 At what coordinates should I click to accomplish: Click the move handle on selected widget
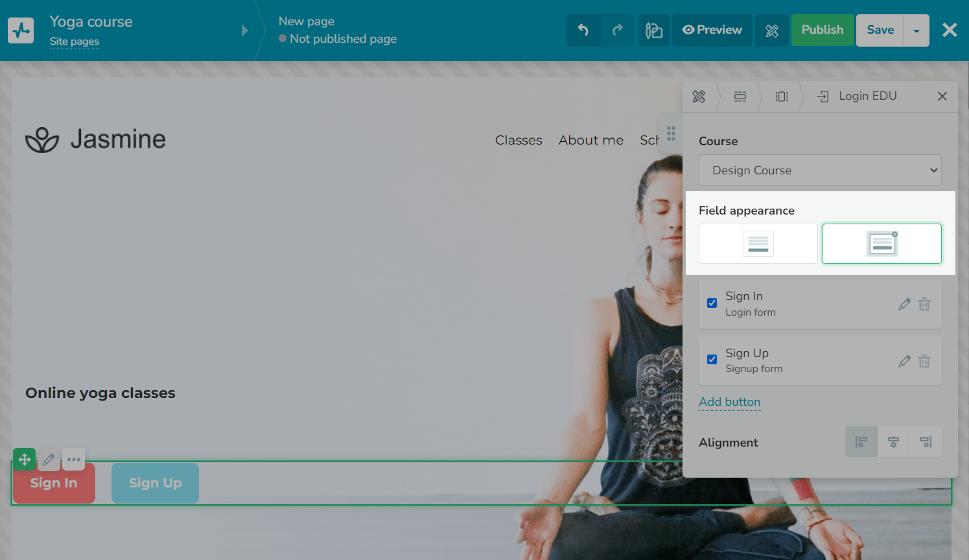tap(25, 460)
